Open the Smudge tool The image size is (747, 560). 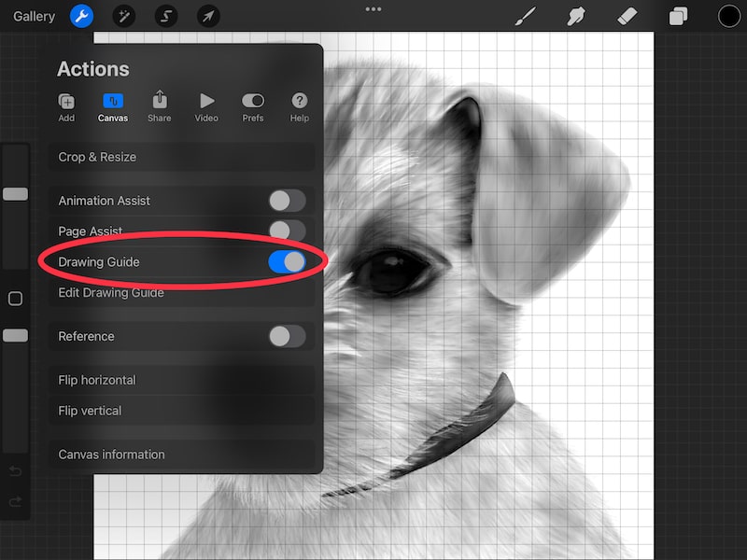(x=576, y=16)
